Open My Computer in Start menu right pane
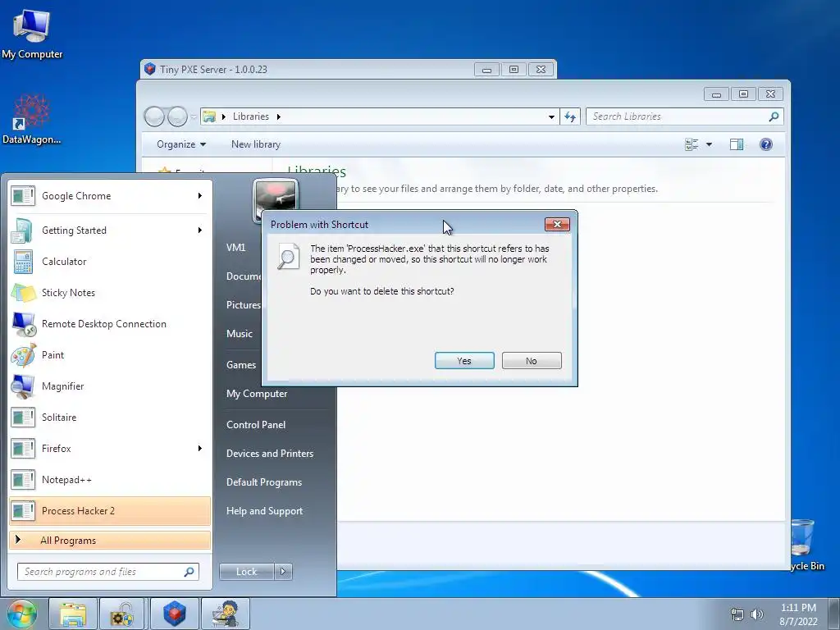This screenshot has width=840, height=630. point(257,394)
